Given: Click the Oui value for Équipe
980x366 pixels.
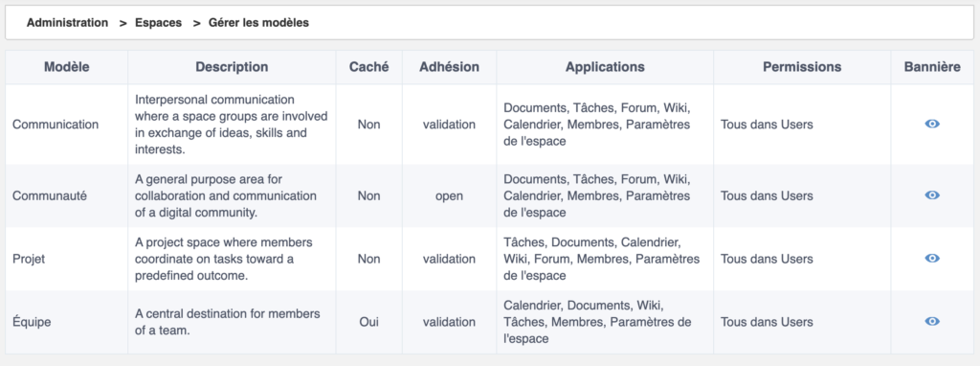Looking at the screenshot, I should click(x=368, y=322).
